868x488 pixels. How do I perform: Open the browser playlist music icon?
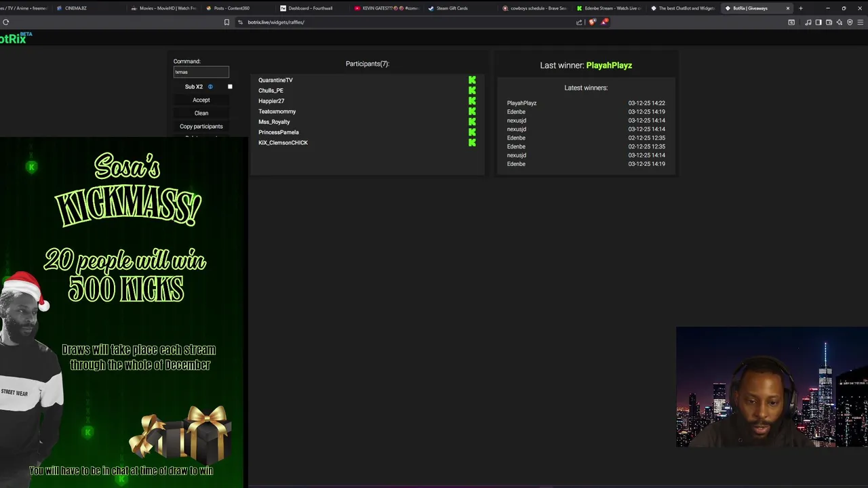click(808, 22)
